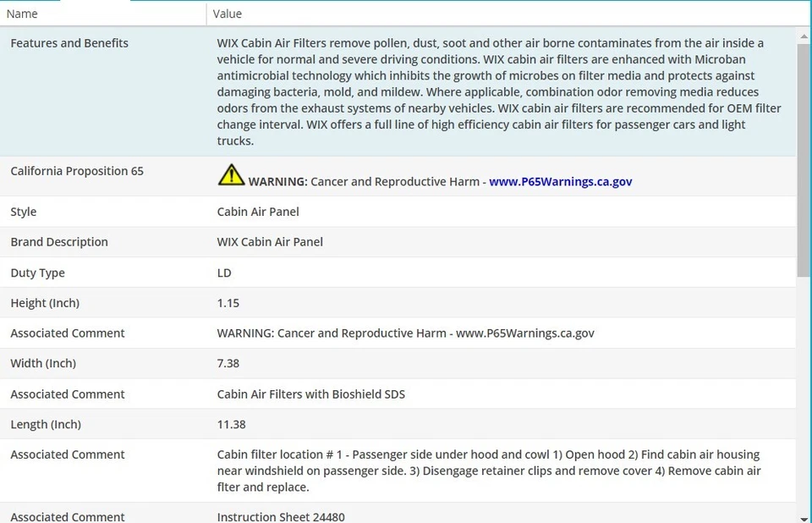Click Cabin Air Filters with Bioshield SDS
The width and height of the screenshot is (812, 523).
tap(310, 394)
